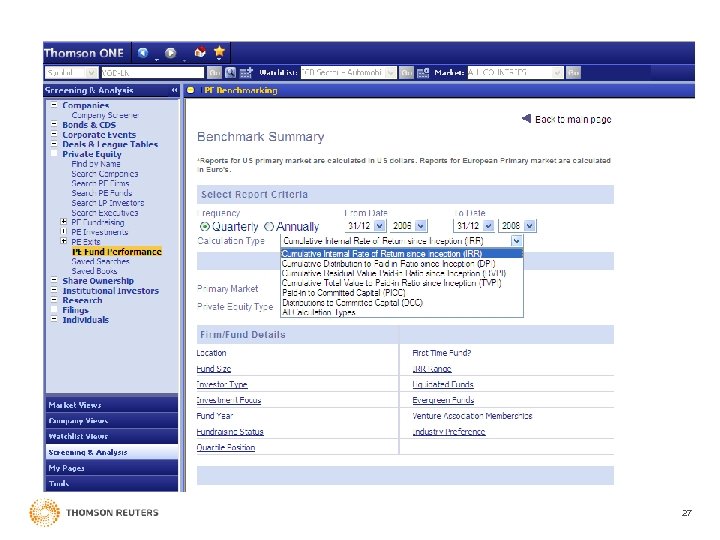Open Find by Name under Private Equity
Screen dimensions: 720x540
pyautogui.click(x=96, y=164)
